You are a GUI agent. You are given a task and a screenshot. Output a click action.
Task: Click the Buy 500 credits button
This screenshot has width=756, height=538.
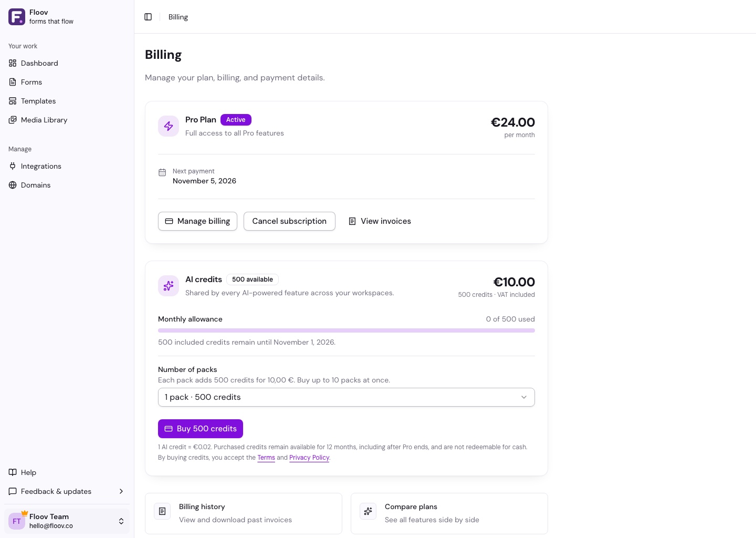pos(201,429)
